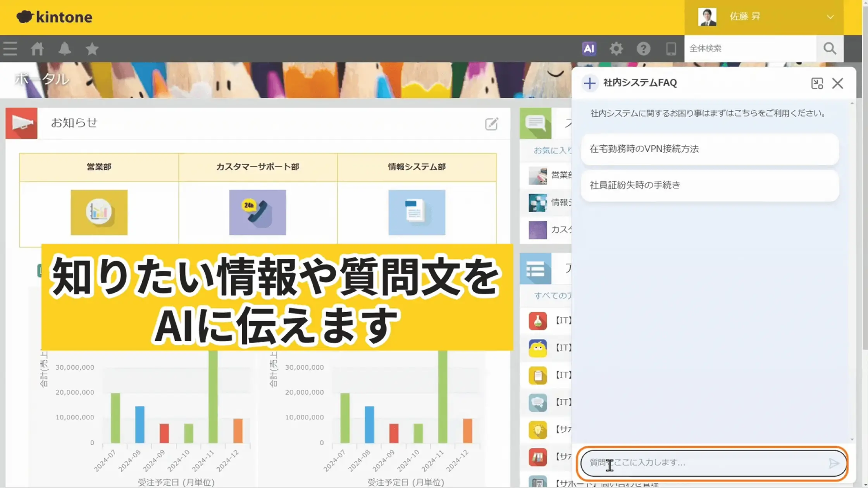The image size is (868, 488).
Task: Click the help question mark icon
Action: point(643,49)
